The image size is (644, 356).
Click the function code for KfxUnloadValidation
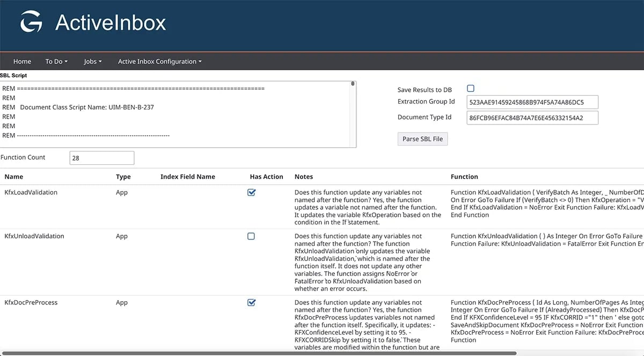click(547, 240)
